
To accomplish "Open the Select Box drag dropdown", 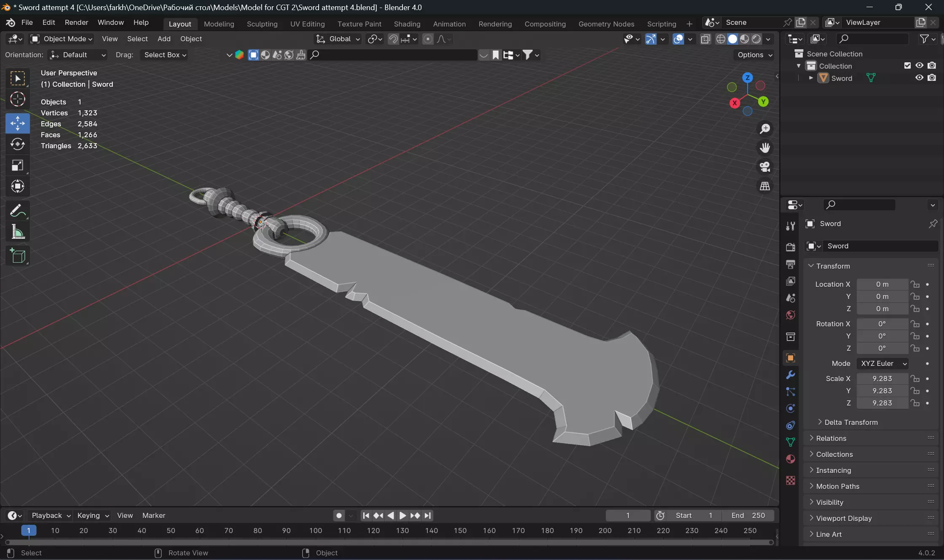I will click(x=164, y=55).
